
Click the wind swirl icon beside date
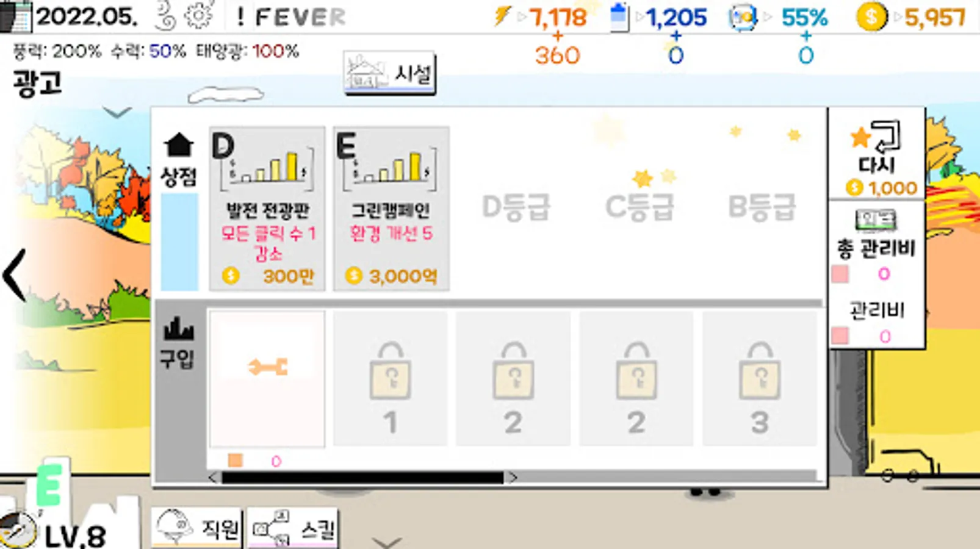(x=165, y=16)
